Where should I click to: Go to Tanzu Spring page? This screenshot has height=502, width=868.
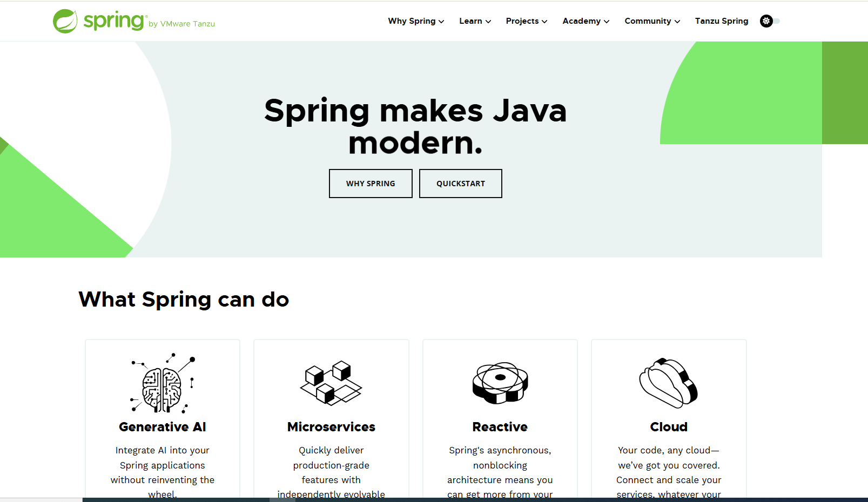(722, 21)
